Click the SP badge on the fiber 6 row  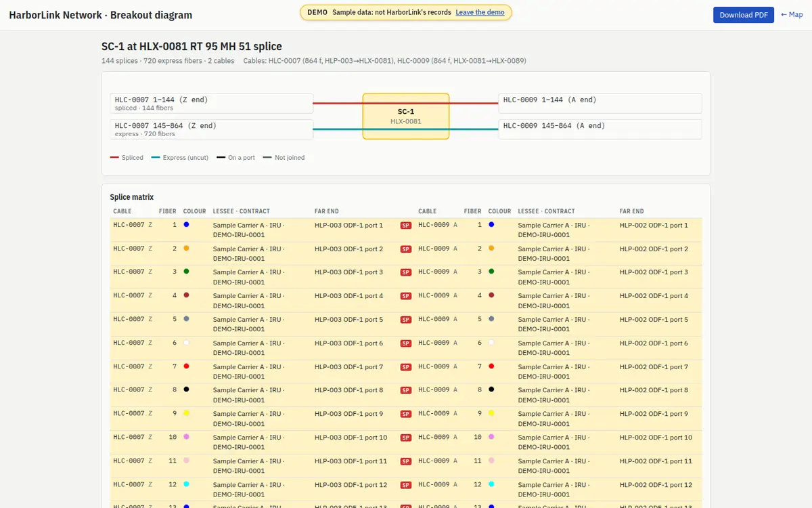[x=406, y=343]
